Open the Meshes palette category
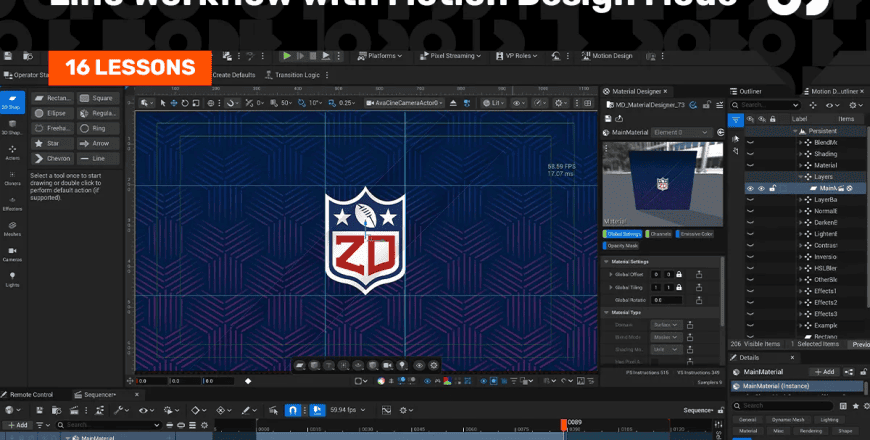The height and width of the screenshot is (440, 870). (x=12, y=229)
